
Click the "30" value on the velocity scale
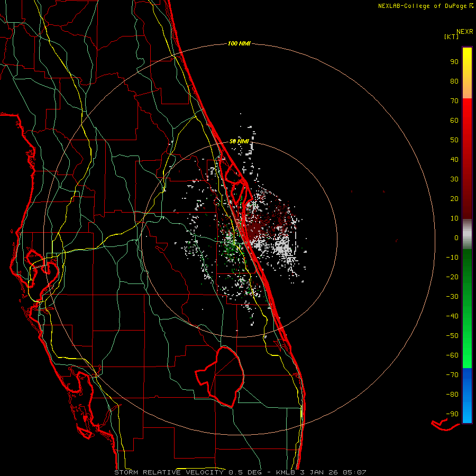tap(454, 179)
